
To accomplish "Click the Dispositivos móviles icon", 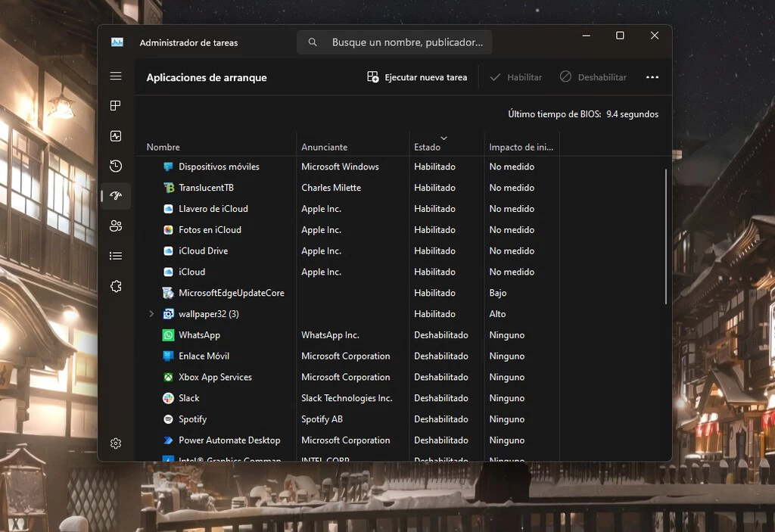I will click(169, 166).
